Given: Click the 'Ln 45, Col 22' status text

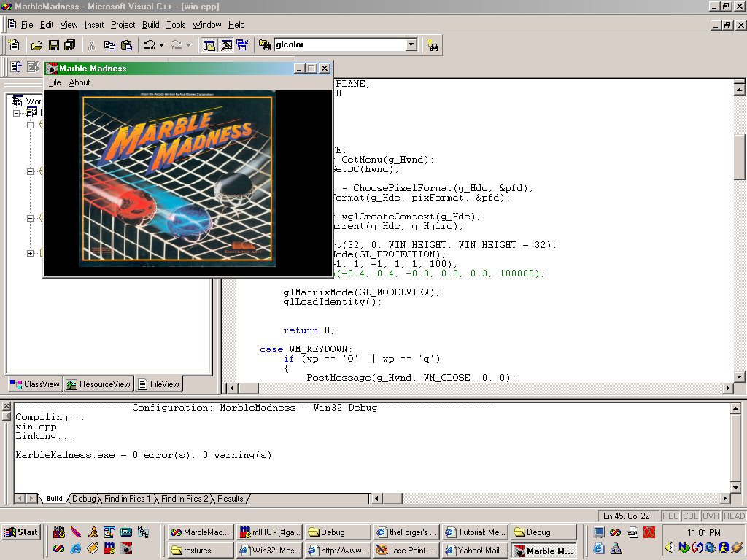Looking at the screenshot, I should tap(626, 516).
